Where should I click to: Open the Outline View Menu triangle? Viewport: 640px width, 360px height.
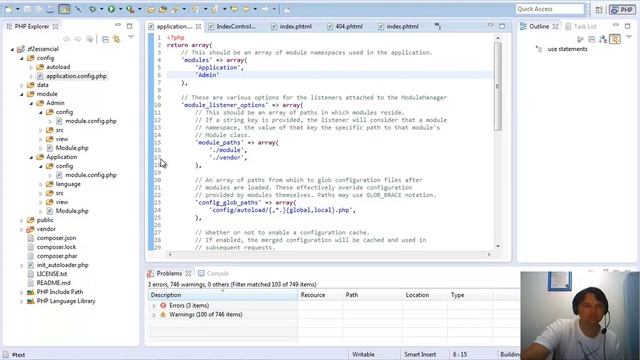click(x=629, y=37)
